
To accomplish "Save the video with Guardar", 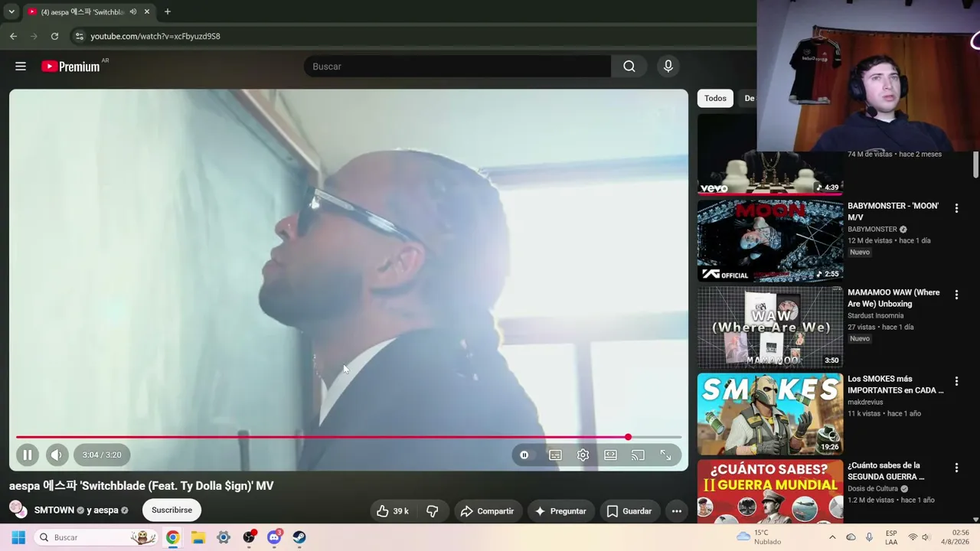I will [x=629, y=511].
